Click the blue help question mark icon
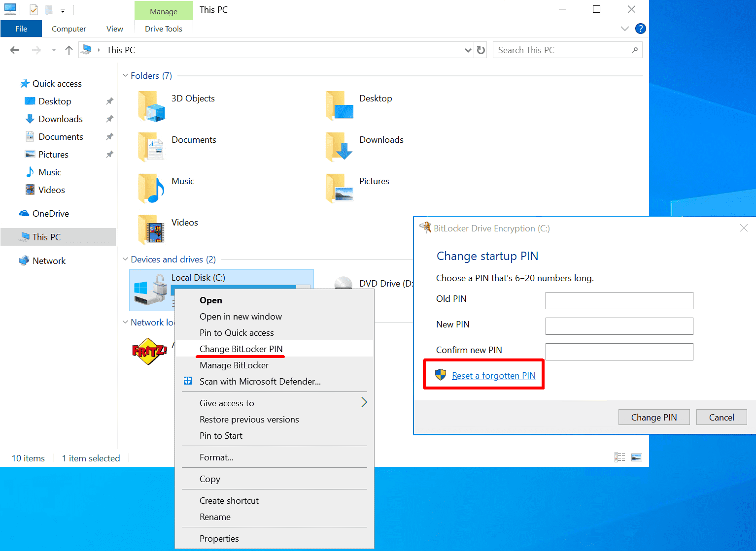756x551 pixels. [x=640, y=29]
